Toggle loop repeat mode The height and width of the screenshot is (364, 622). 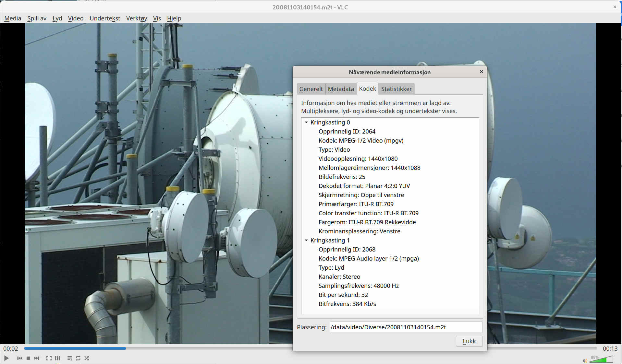click(x=78, y=358)
